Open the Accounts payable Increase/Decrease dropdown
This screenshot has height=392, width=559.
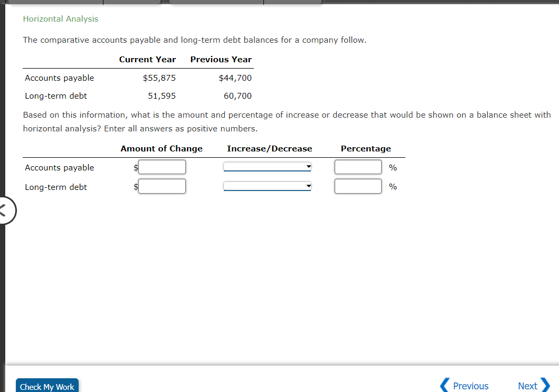point(267,167)
